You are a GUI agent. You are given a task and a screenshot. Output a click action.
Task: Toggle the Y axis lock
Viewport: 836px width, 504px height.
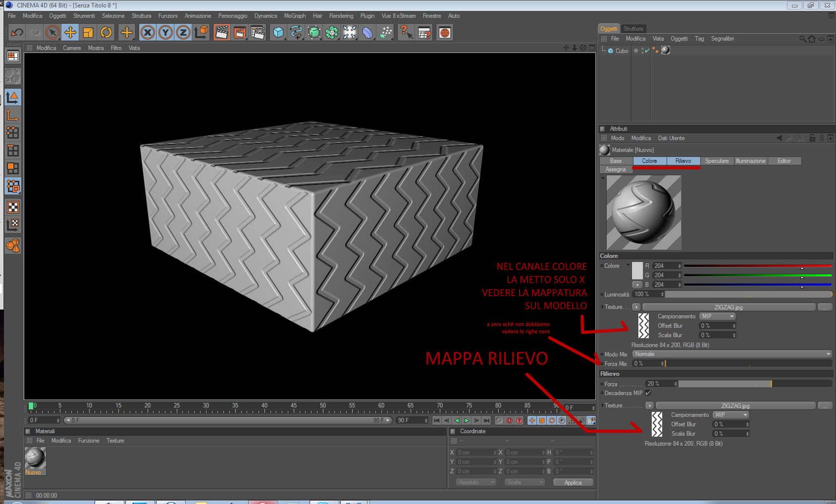pos(165,33)
